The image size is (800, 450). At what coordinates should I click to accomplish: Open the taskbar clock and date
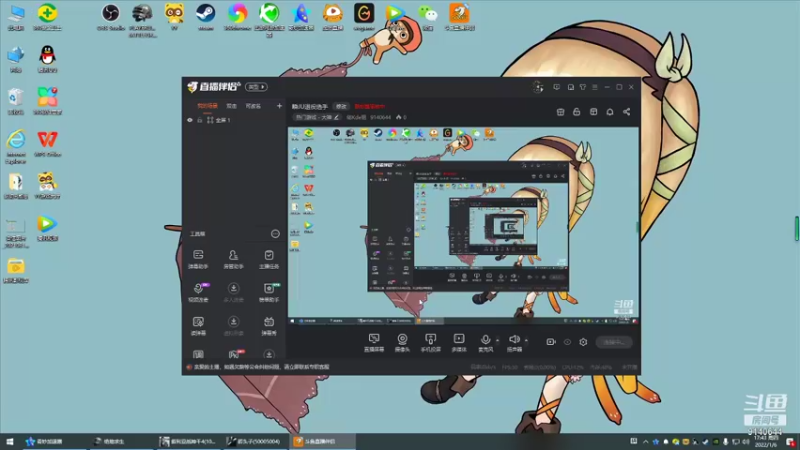765,441
